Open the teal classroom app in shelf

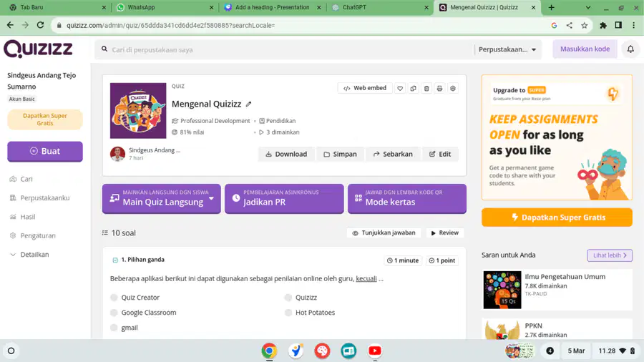pos(348,351)
